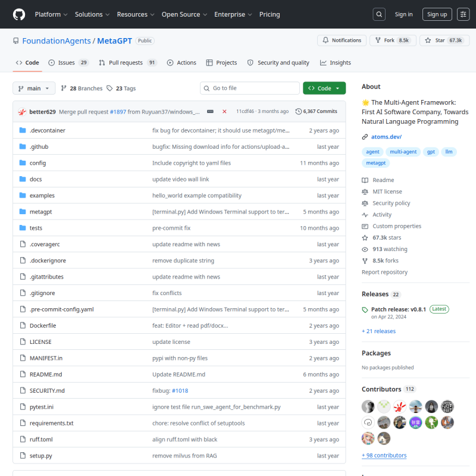476x476 pixels.
Task: Click the tag icon beside 23 Tags
Action: point(109,88)
